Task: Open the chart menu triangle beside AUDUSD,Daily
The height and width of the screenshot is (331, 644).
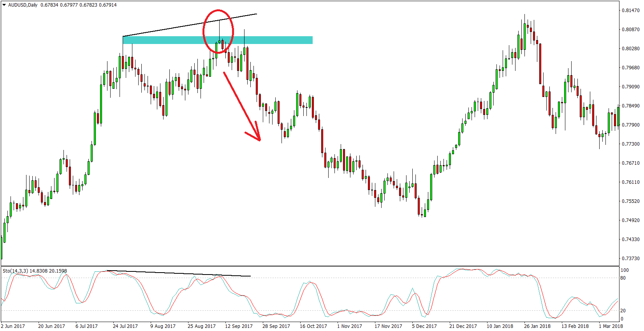Action: pyautogui.click(x=4, y=5)
